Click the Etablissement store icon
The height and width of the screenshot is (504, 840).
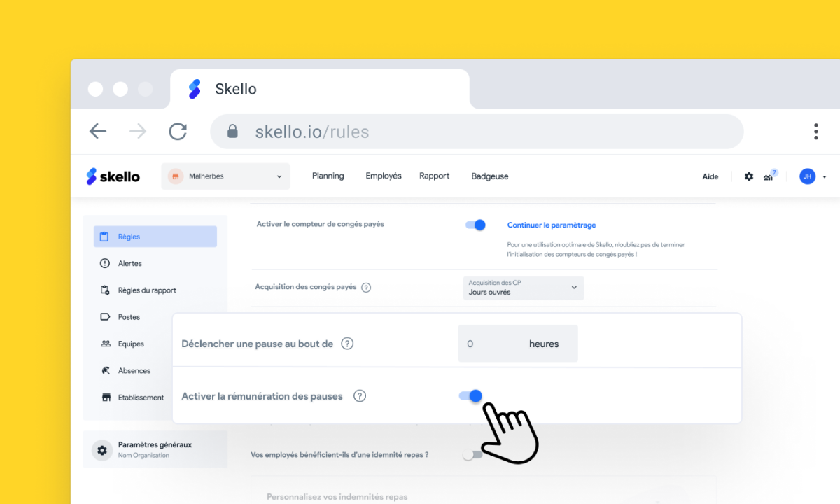pyautogui.click(x=106, y=397)
